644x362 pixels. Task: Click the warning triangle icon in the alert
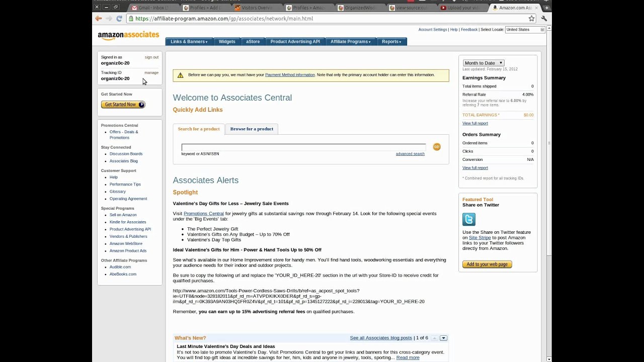[x=180, y=75]
